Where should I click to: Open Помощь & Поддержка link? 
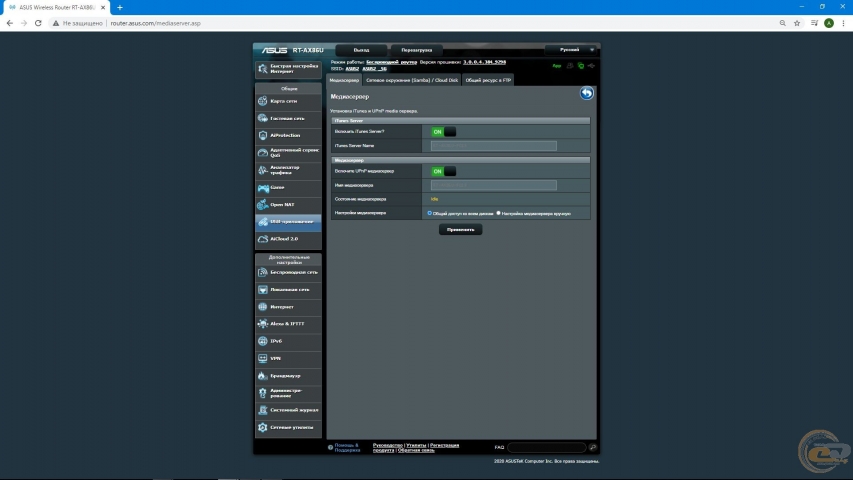(x=347, y=448)
